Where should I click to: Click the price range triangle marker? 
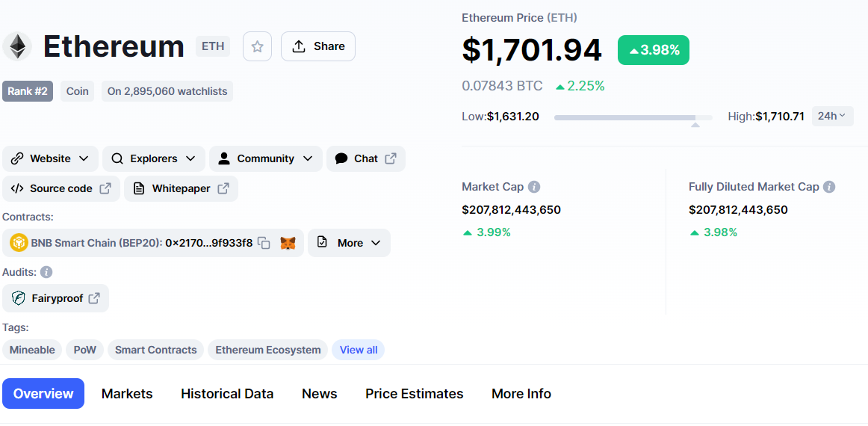695,126
